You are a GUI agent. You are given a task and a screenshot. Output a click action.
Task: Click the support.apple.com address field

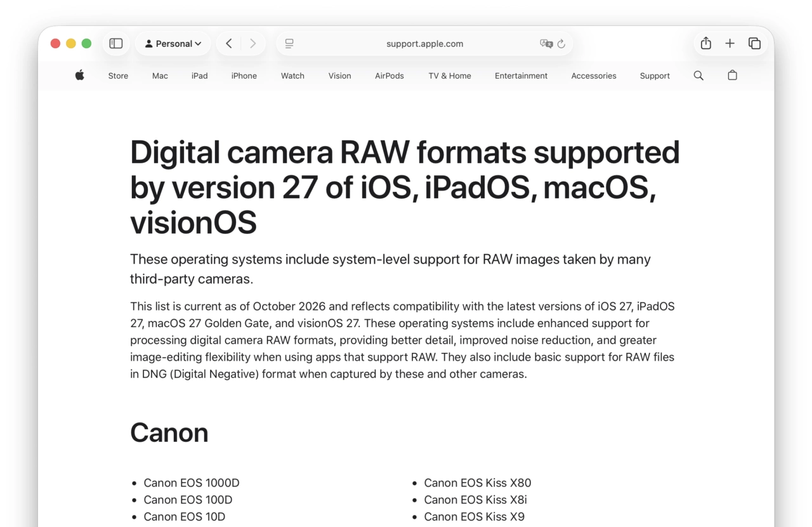click(424, 44)
